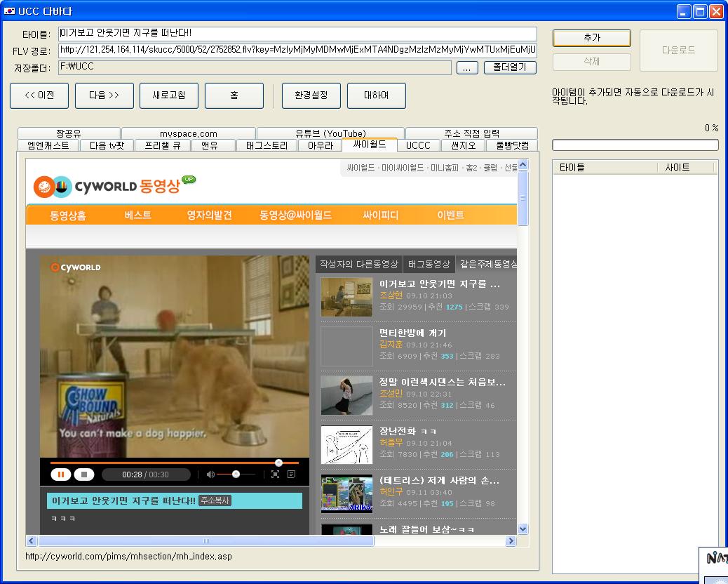Open the ping-pong dog video thumbnail in the list
The image size is (728, 584).
pyautogui.click(x=347, y=298)
